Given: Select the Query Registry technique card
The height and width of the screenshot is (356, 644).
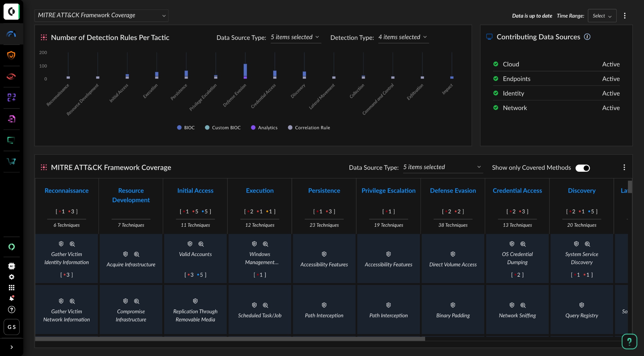Looking at the screenshot, I should 582,310.
